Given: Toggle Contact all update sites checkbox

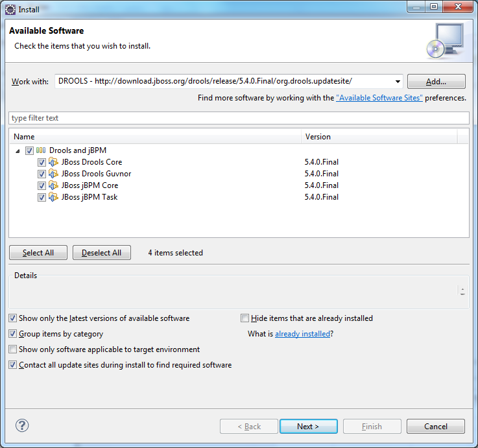Looking at the screenshot, I should 12,365.
